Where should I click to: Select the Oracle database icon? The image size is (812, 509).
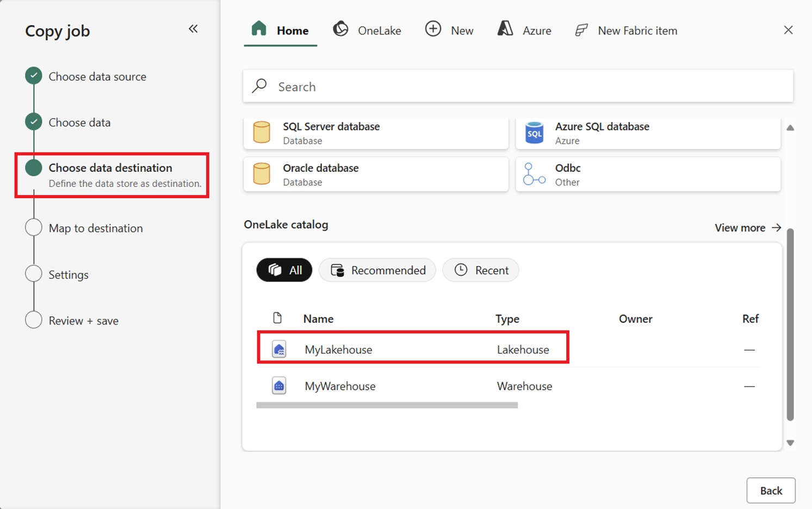click(x=262, y=174)
